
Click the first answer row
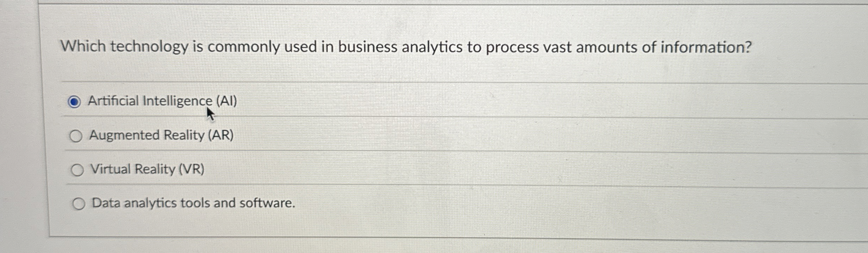click(282, 101)
